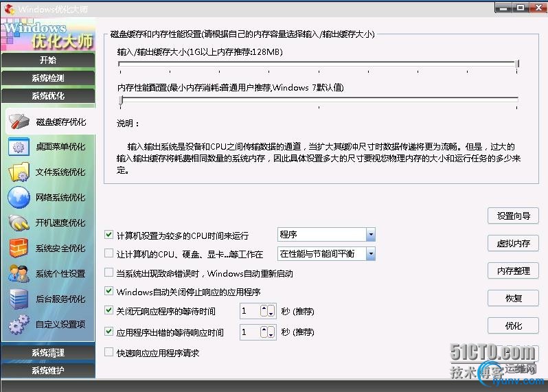Toggle 应用程序出错的等待响应时间 checkbox
The image size is (548, 392).
coord(109,331)
